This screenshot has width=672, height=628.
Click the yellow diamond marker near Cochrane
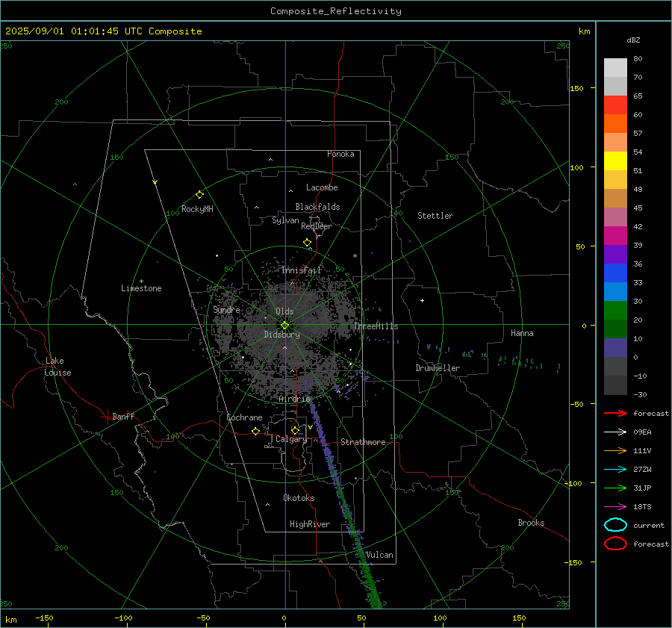click(x=256, y=431)
